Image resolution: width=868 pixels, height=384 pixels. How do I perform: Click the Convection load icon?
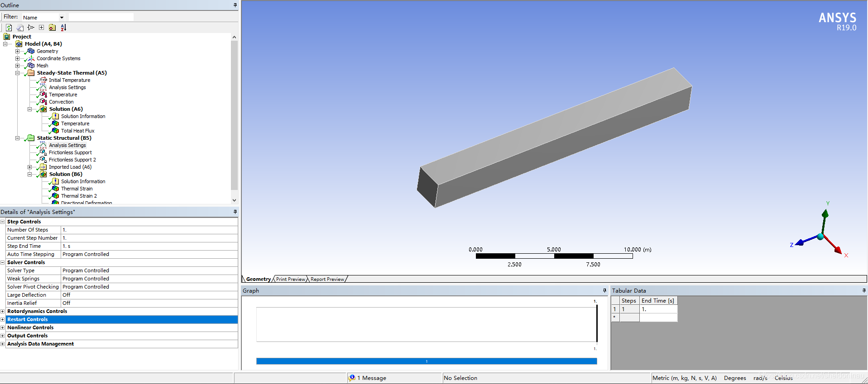(43, 102)
